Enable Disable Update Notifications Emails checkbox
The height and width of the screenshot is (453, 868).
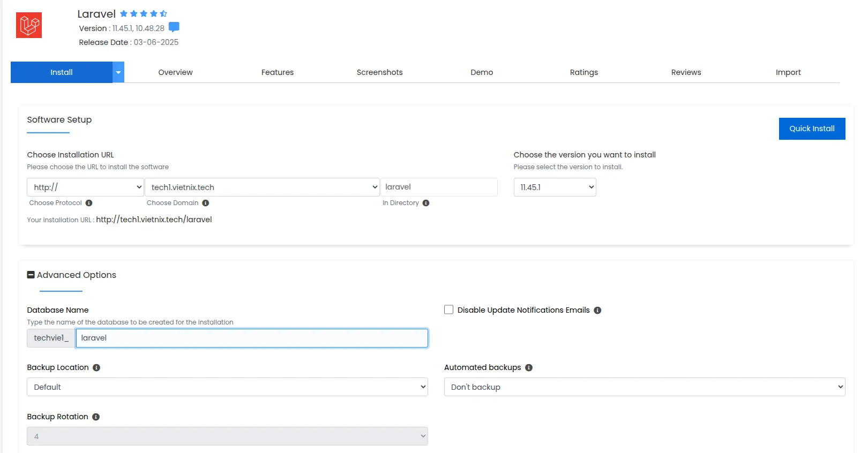pyautogui.click(x=449, y=309)
